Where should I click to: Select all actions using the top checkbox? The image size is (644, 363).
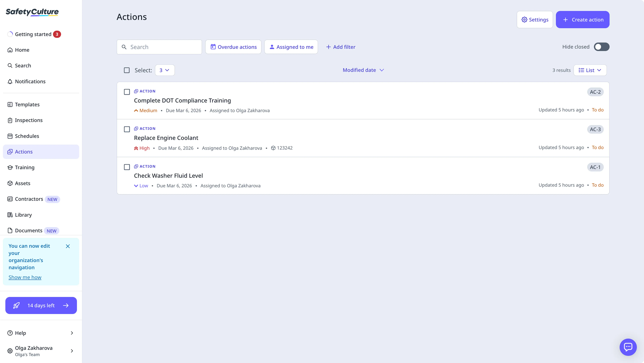click(x=127, y=70)
